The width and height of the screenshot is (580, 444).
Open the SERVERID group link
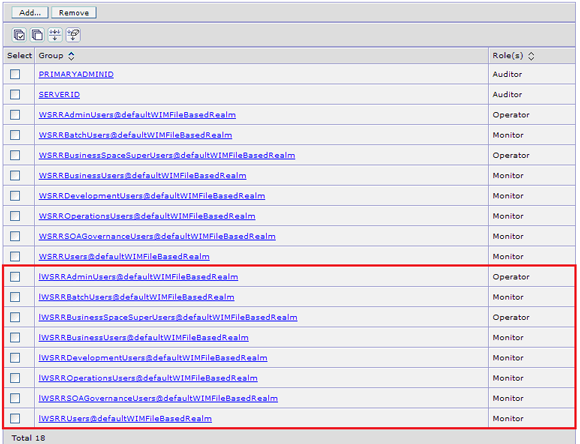coord(59,95)
